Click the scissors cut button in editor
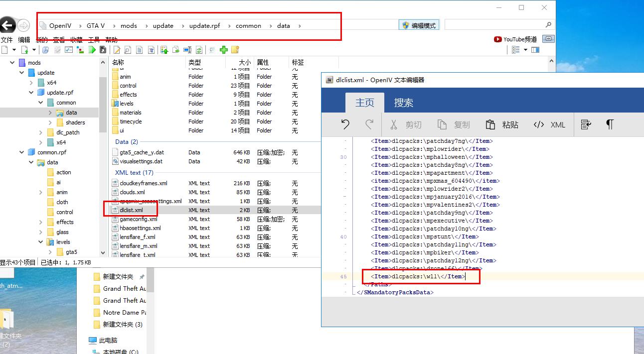Screen dimensions: 644x354 (405, 124)
